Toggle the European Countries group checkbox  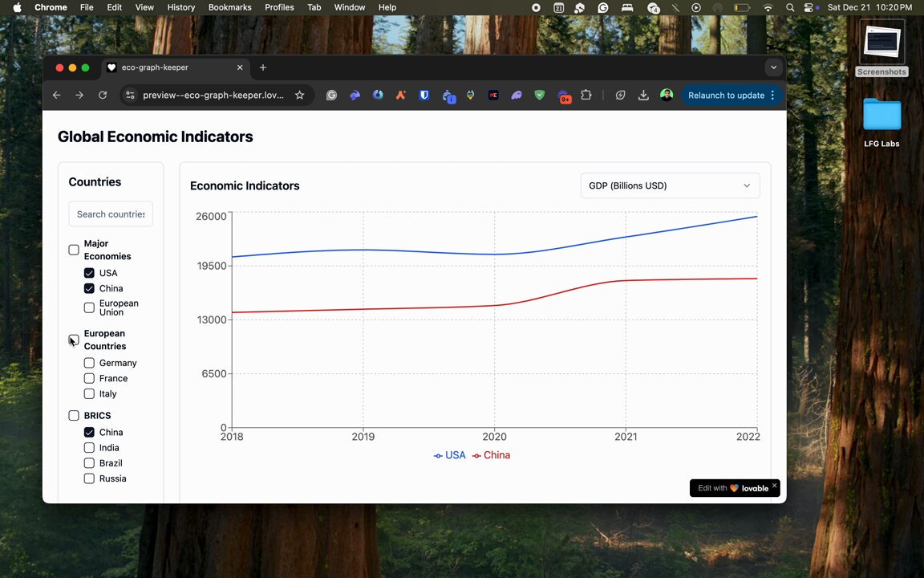74,340
